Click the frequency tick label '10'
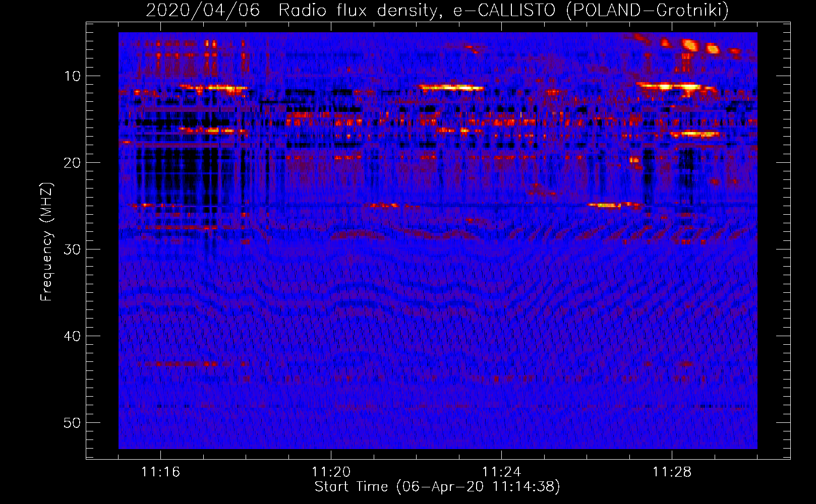 point(73,76)
